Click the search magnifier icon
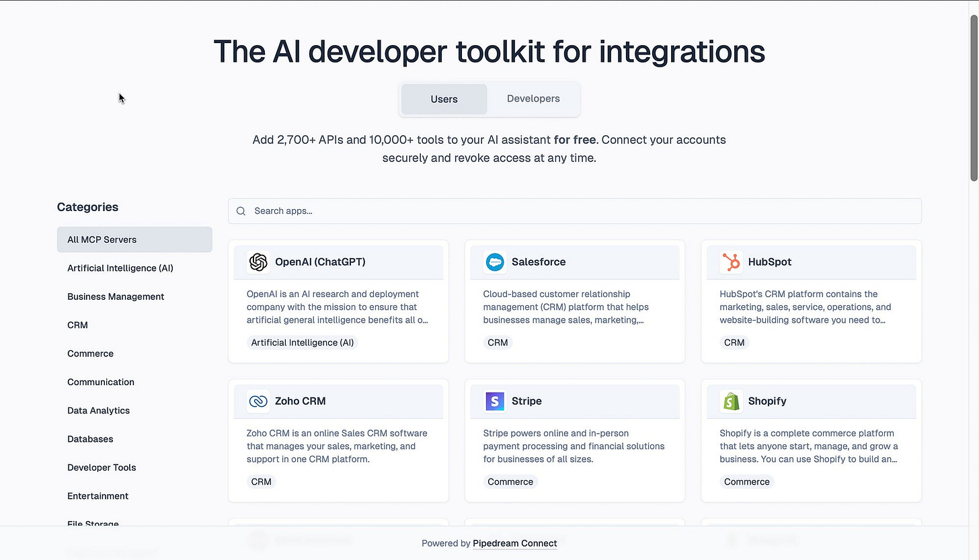Screen dimensions: 979x560 point(241,211)
